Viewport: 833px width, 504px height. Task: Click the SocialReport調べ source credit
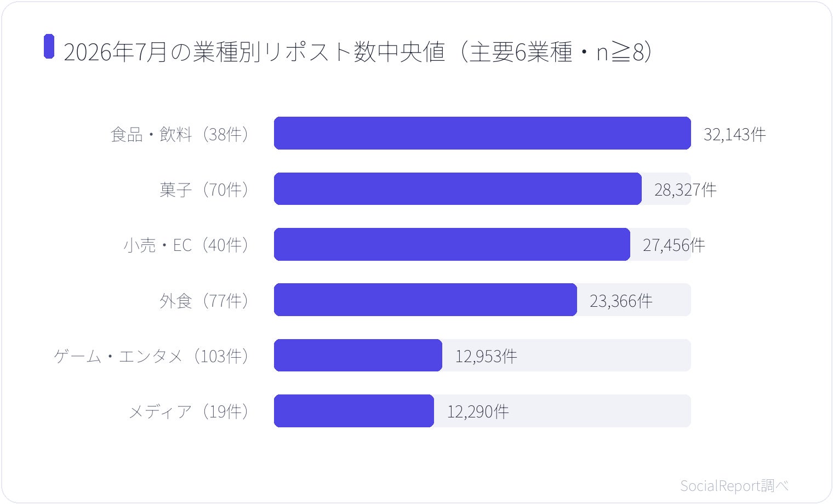coord(734,485)
